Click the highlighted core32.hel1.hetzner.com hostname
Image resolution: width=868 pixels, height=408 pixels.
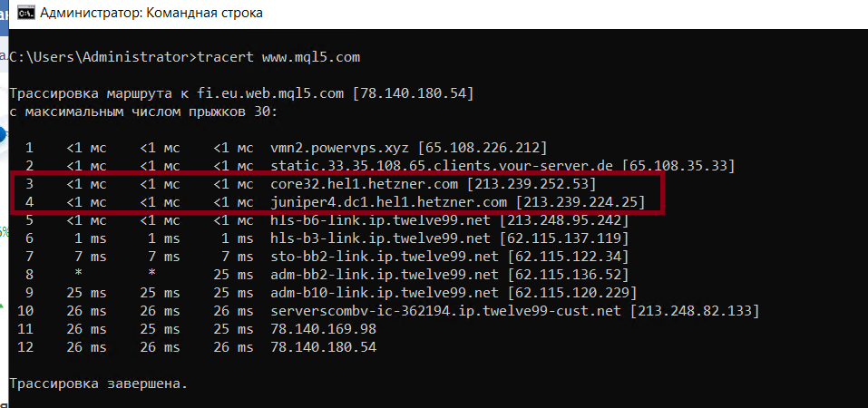coord(365,184)
